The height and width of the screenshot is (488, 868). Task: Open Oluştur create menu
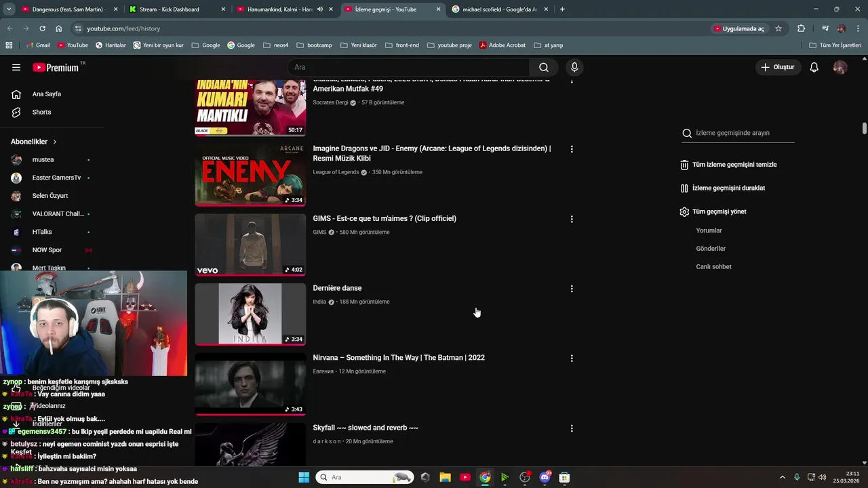(x=778, y=67)
